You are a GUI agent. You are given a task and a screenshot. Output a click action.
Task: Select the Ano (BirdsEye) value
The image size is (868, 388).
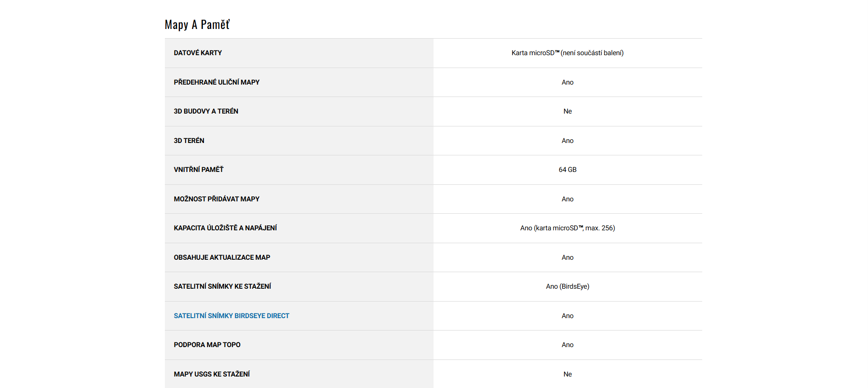click(567, 286)
